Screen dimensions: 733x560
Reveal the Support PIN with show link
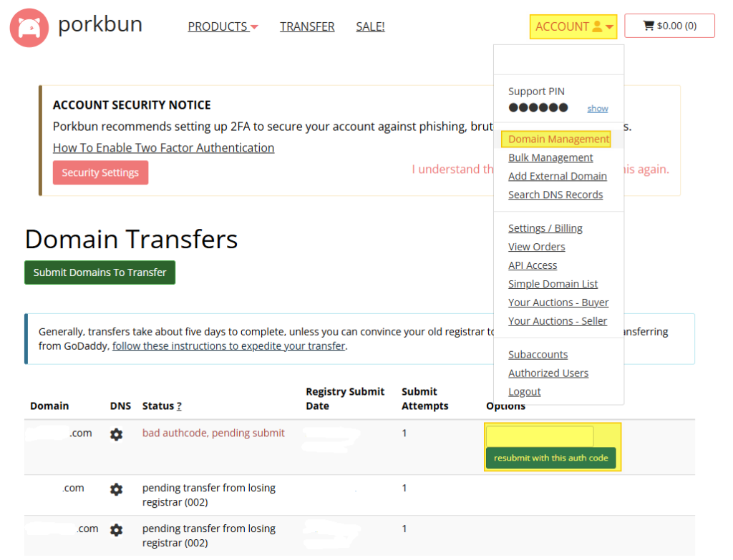598,109
